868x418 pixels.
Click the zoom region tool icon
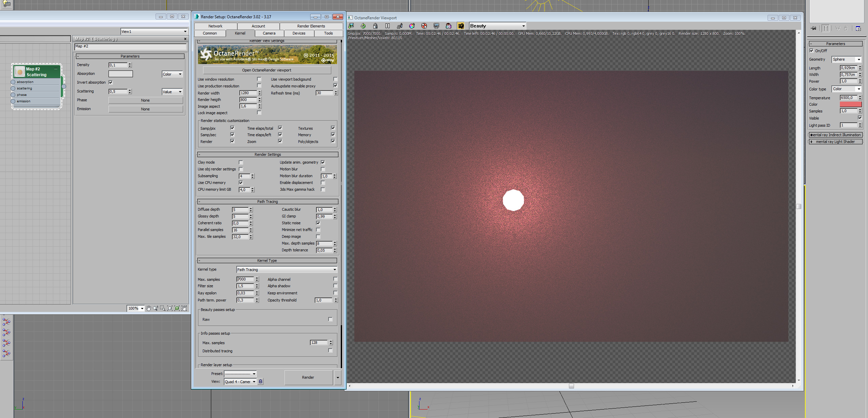163,308
